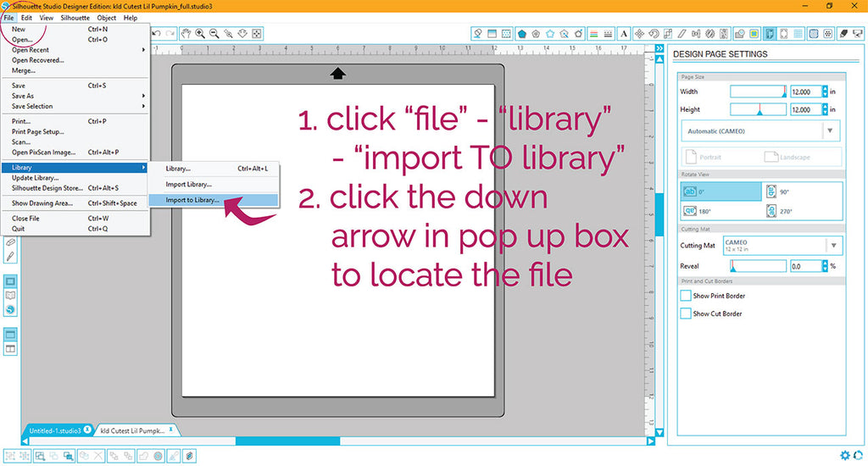The image size is (868, 466).
Task: Open the Cutting Mat CAMEO dropdown
Action: (x=832, y=246)
